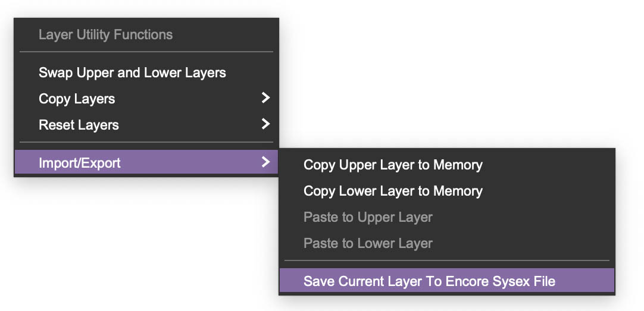644x311 pixels.
Task: Choose Copy Upper Layer to Memory
Action: click(x=393, y=165)
